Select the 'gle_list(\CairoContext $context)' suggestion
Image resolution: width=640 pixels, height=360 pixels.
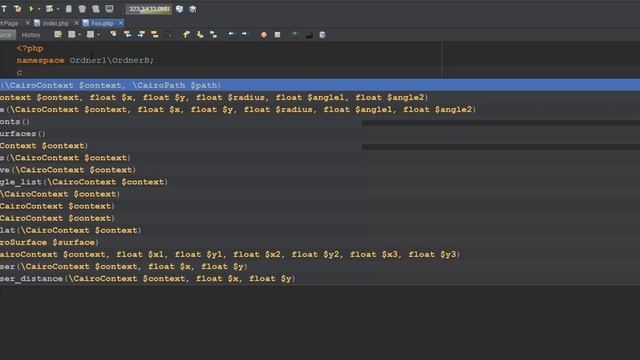click(x=320, y=182)
